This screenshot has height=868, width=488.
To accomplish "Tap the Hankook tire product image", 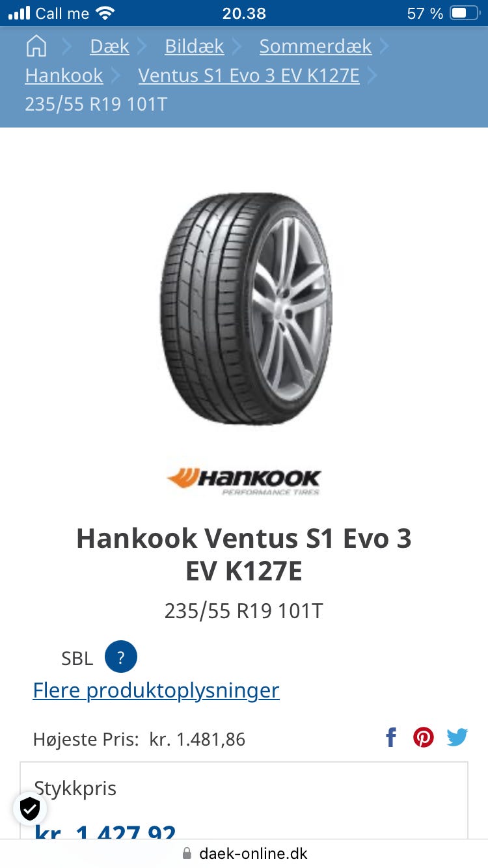I will pos(245,308).
